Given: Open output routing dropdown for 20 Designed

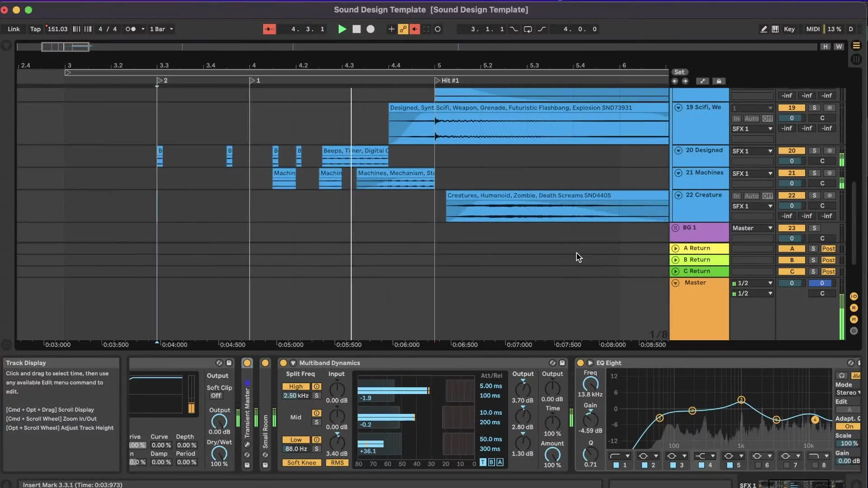Looking at the screenshot, I should pyautogui.click(x=752, y=151).
